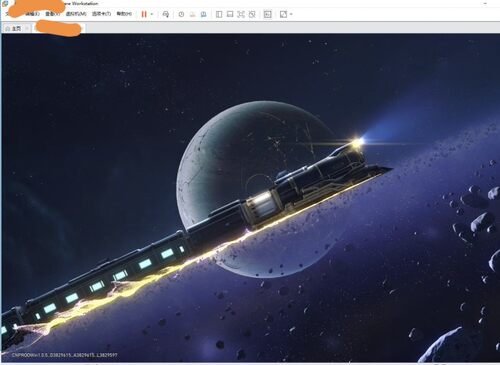Click the stretch guest display icon
500x365 pixels.
click(x=283, y=14)
